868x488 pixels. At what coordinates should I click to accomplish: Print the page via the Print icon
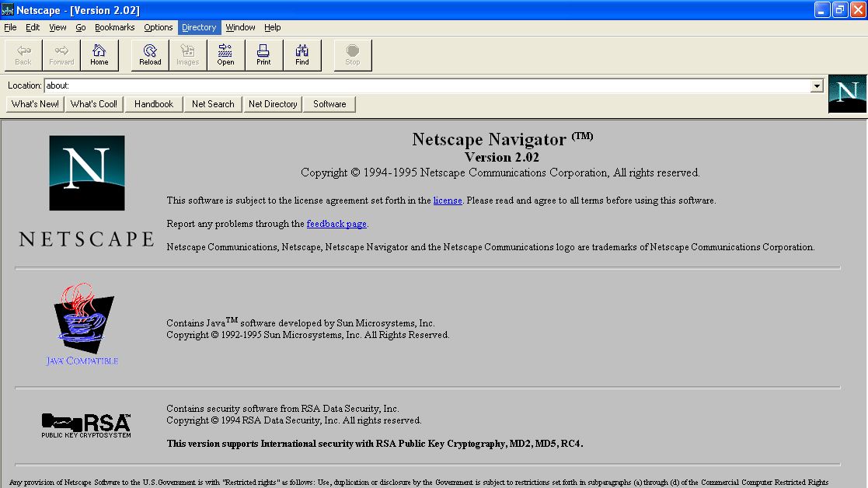tap(263, 54)
